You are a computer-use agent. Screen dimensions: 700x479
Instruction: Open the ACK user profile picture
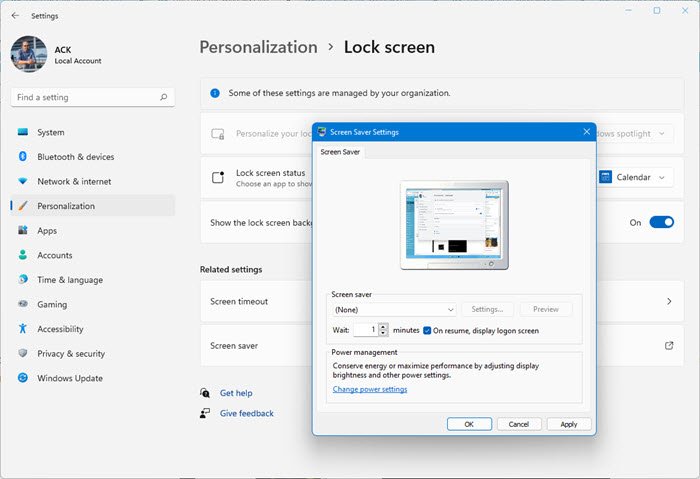tap(29, 54)
